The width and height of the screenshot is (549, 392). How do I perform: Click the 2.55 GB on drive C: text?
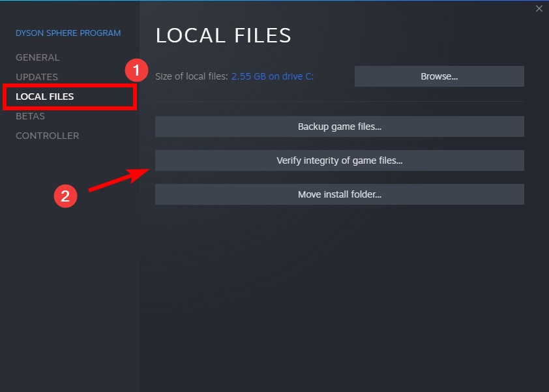coord(273,76)
